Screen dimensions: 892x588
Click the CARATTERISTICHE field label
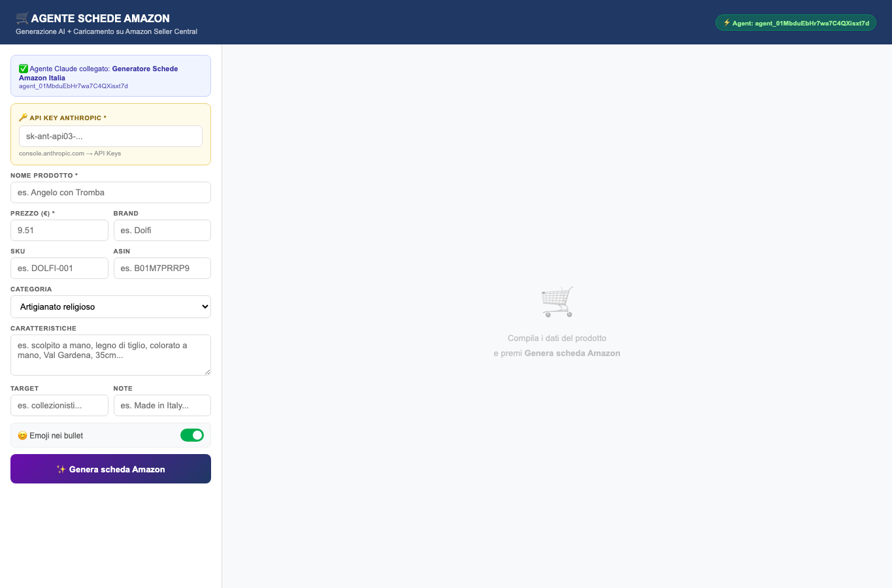pyautogui.click(x=43, y=329)
